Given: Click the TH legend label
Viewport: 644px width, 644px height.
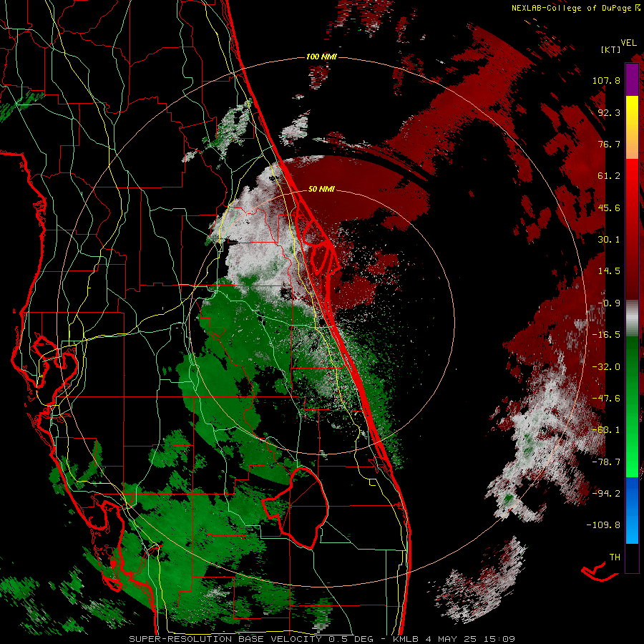Looking at the screenshot, I should click(615, 557).
